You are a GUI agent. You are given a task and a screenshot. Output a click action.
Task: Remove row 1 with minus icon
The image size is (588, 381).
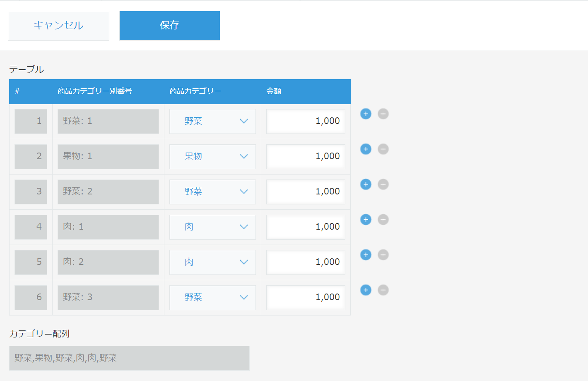(383, 114)
